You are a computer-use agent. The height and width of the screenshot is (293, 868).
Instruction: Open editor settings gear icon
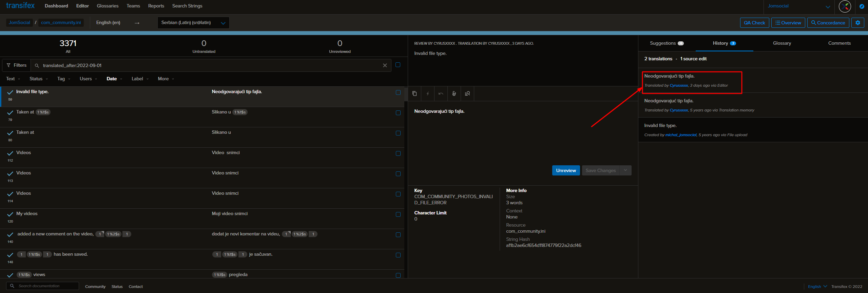[857, 23]
